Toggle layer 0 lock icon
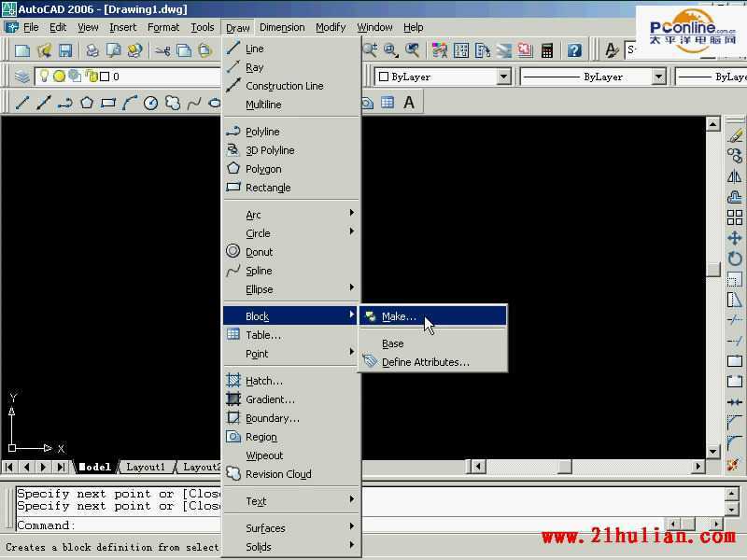 coord(91,77)
